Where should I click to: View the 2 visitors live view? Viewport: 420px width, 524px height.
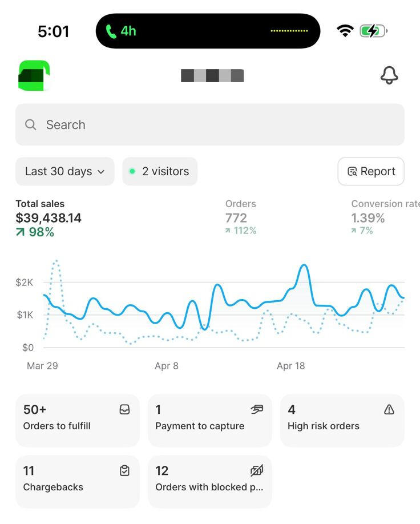click(x=160, y=171)
